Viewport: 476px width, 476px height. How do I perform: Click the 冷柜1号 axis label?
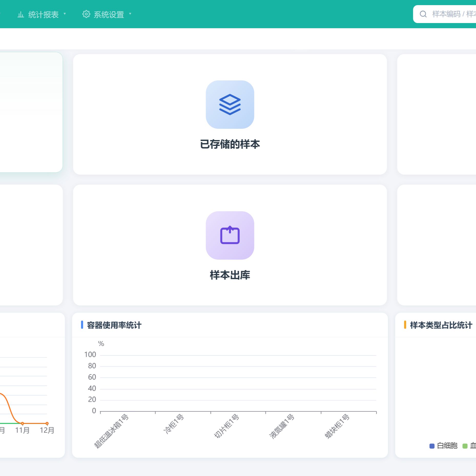173,424
